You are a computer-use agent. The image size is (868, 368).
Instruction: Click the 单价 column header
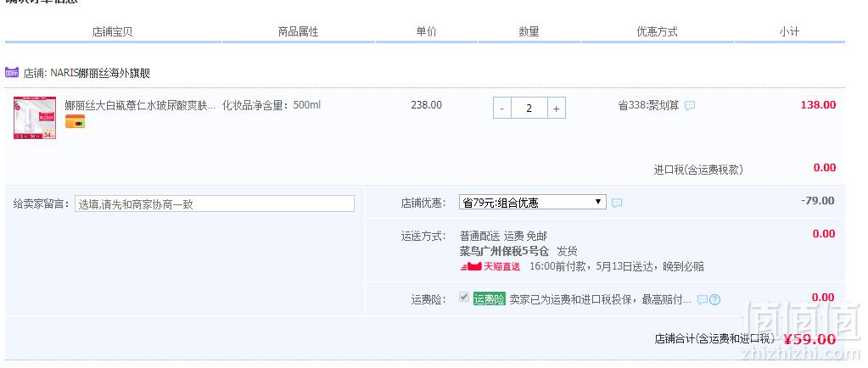[426, 31]
